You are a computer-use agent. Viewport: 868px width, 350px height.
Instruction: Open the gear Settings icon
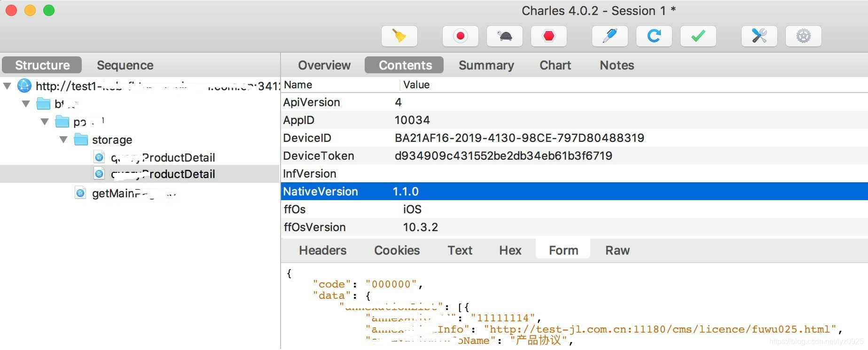click(x=804, y=36)
